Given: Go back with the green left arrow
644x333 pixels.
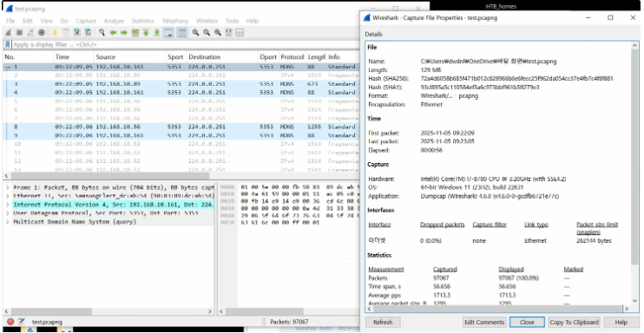Looking at the screenshot, I should click(113, 33).
